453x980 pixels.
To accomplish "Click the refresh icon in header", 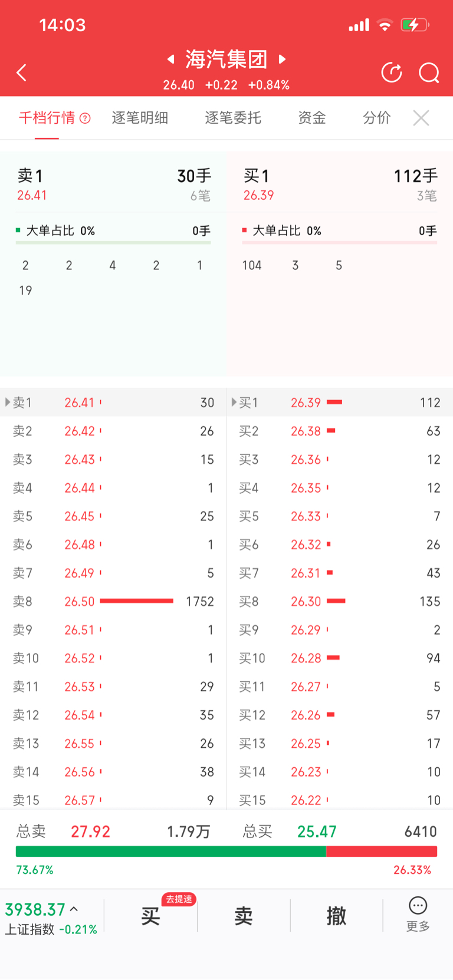I will point(392,72).
